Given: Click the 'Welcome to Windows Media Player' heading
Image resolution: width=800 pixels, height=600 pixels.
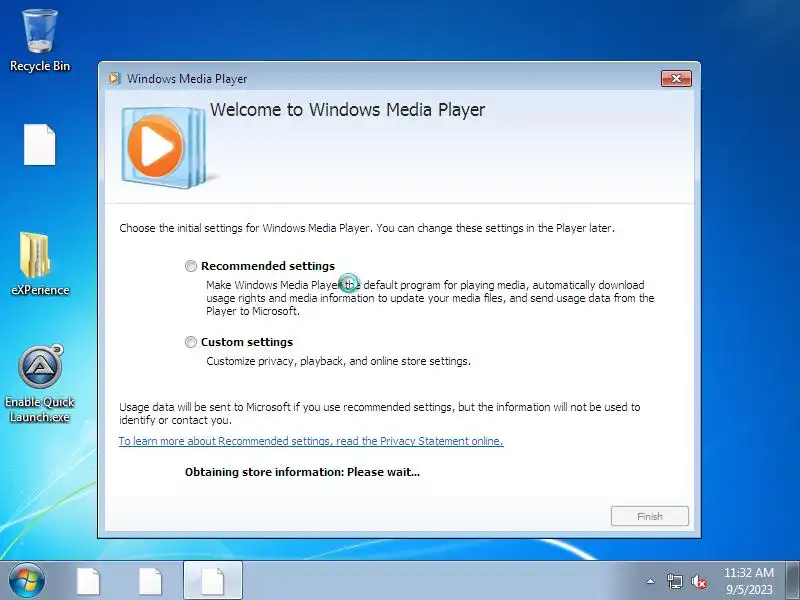Looking at the screenshot, I should pyautogui.click(x=347, y=110).
